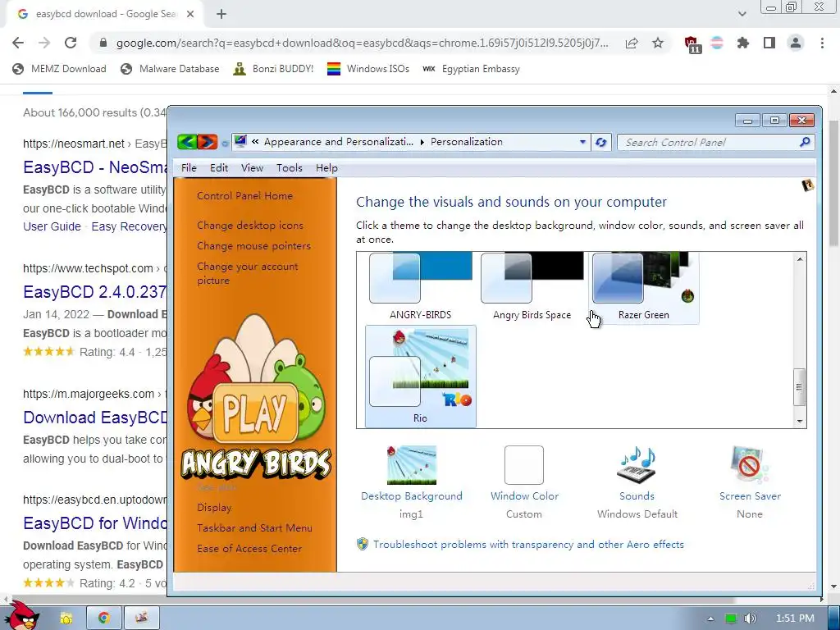Open Chrome from the taskbar
The width and height of the screenshot is (840, 630).
104,618
